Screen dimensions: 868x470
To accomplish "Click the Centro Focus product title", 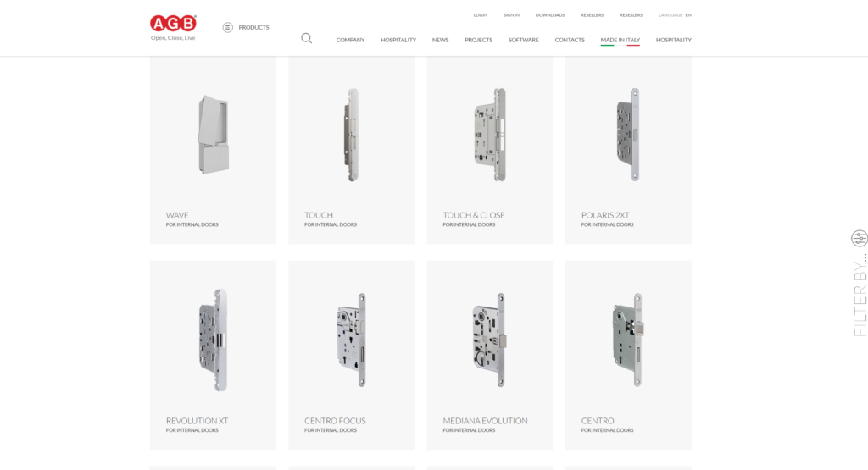I will click(335, 421).
